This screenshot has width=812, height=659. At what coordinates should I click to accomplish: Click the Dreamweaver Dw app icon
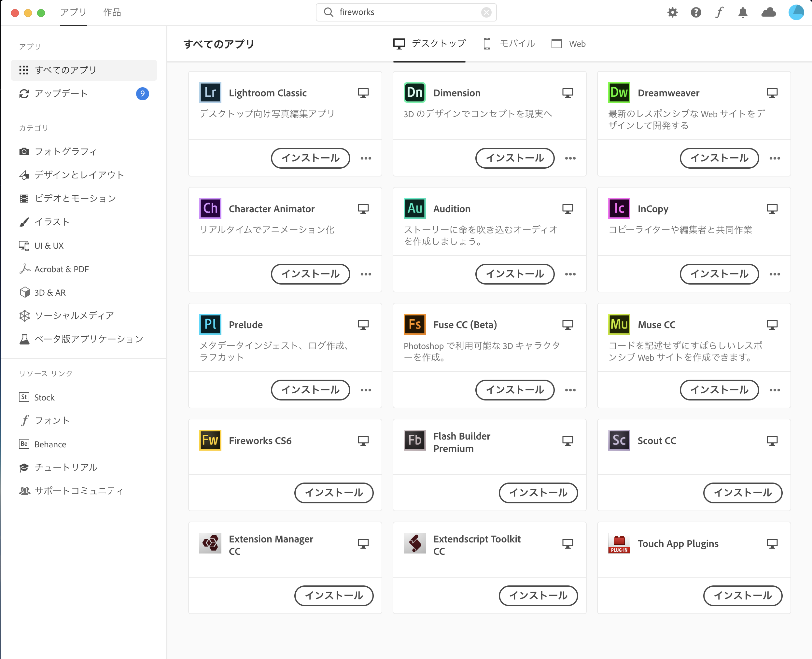pyautogui.click(x=619, y=92)
